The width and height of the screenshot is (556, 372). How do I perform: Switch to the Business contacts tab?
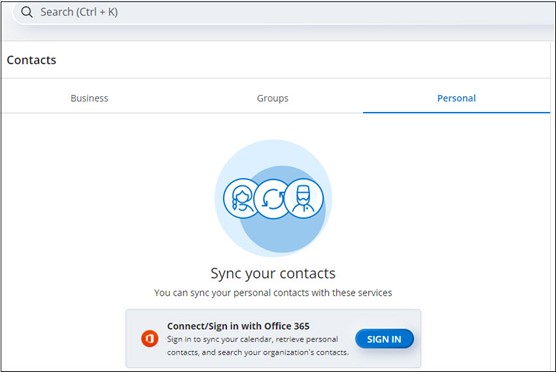pyautogui.click(x=89, y=98)
